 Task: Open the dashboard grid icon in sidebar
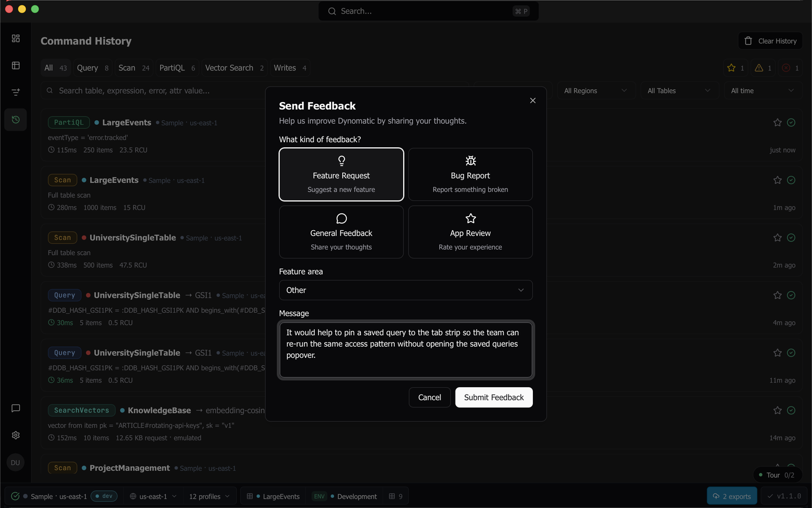coord(16,38)
